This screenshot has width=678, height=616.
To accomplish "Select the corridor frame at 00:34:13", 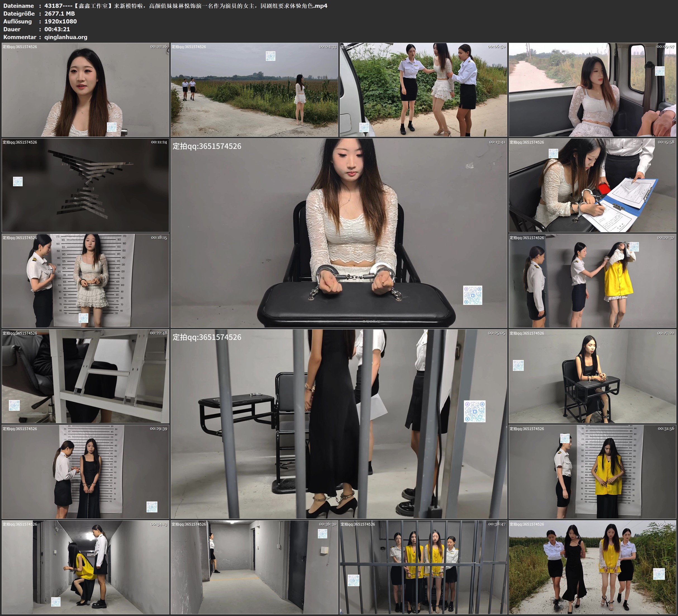I will (85, 567).
